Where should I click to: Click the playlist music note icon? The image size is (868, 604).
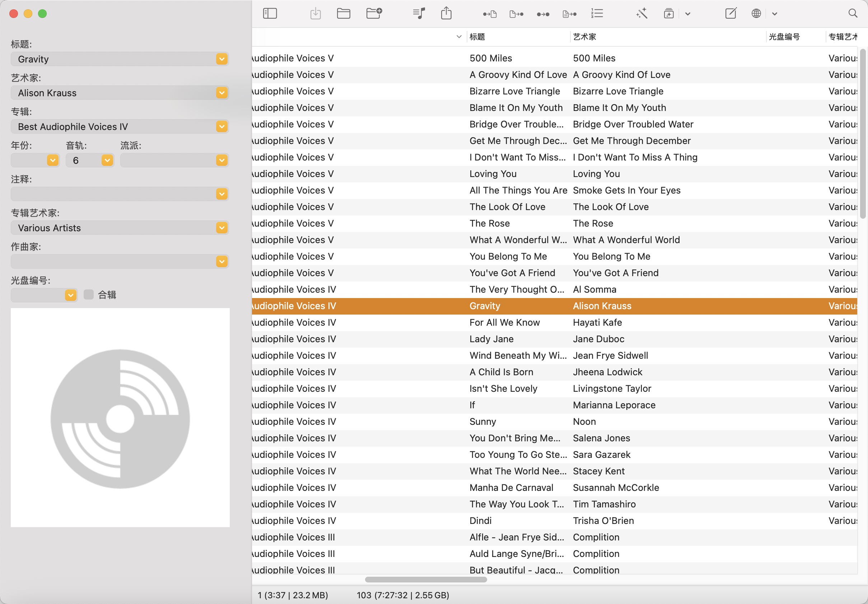(x=419, y=14)
